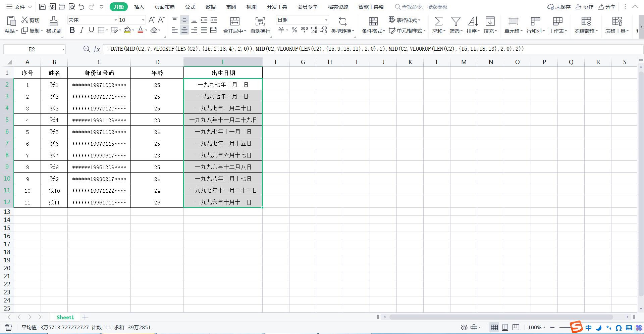Switch to the 公式 (Formulas) tab
Viewport: 644px width, 334px height.
[x=190, y=7]
